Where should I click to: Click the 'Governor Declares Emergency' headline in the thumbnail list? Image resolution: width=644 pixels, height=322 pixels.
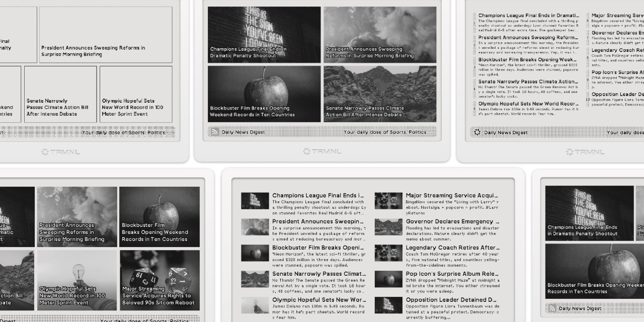coord(452,221)
